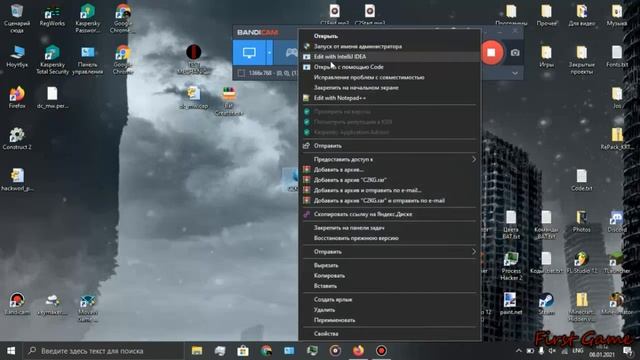
Task: Choose "Скопировать ссылку на Яндекс.Диске"
Action: (x=389, y=214)
